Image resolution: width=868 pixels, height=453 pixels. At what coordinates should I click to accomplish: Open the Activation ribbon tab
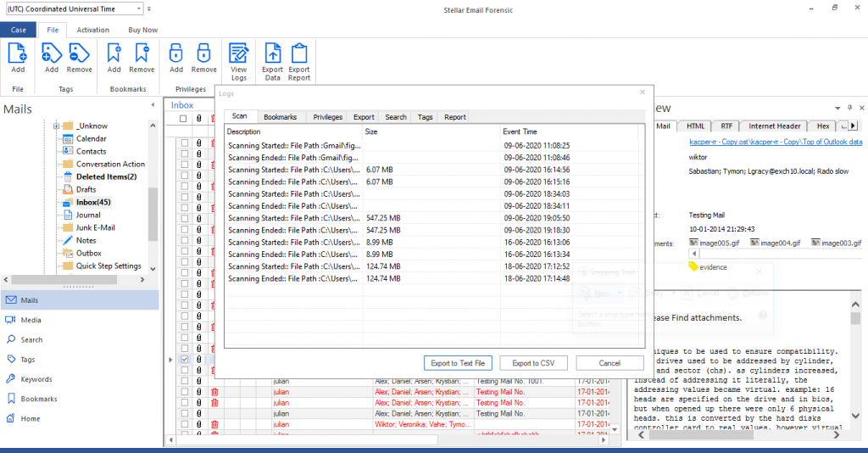coord(93,30)
